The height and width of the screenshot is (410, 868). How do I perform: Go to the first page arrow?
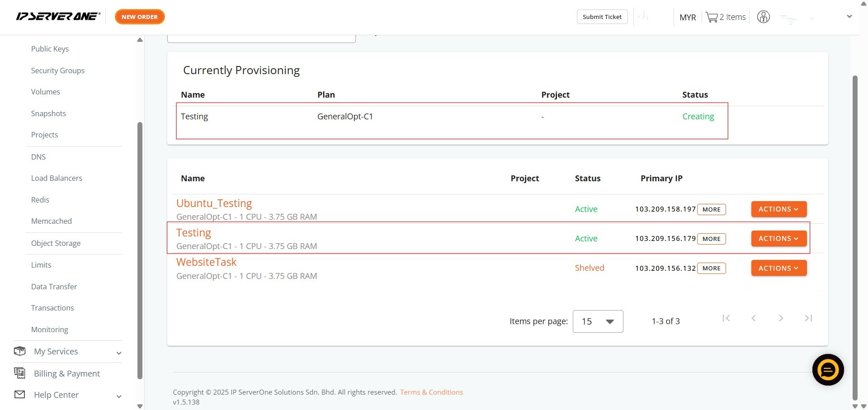click(726, 318)
